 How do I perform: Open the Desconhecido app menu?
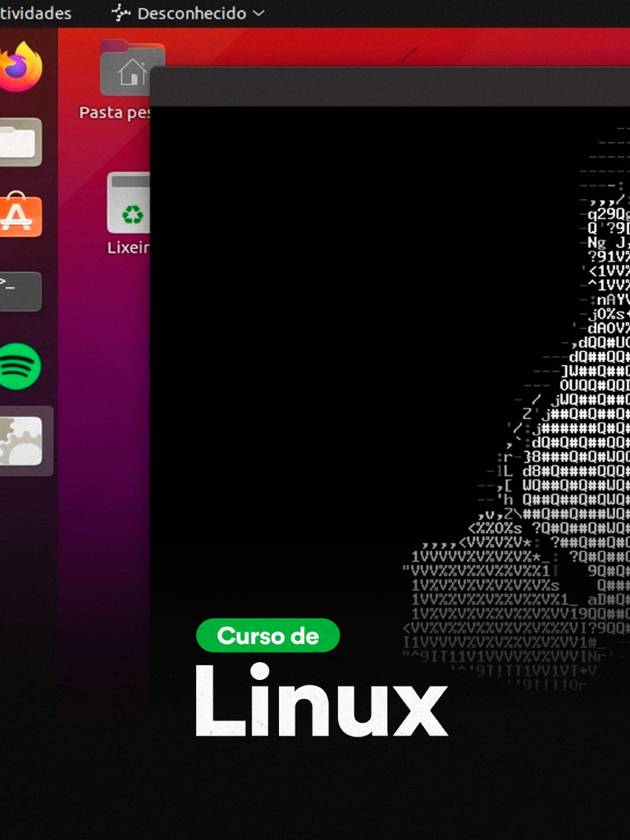point(188,13)
